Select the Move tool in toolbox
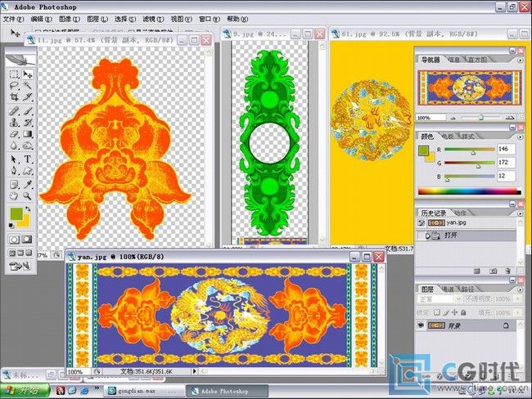Viewport: 532px width, 399px height. [28, 74]
